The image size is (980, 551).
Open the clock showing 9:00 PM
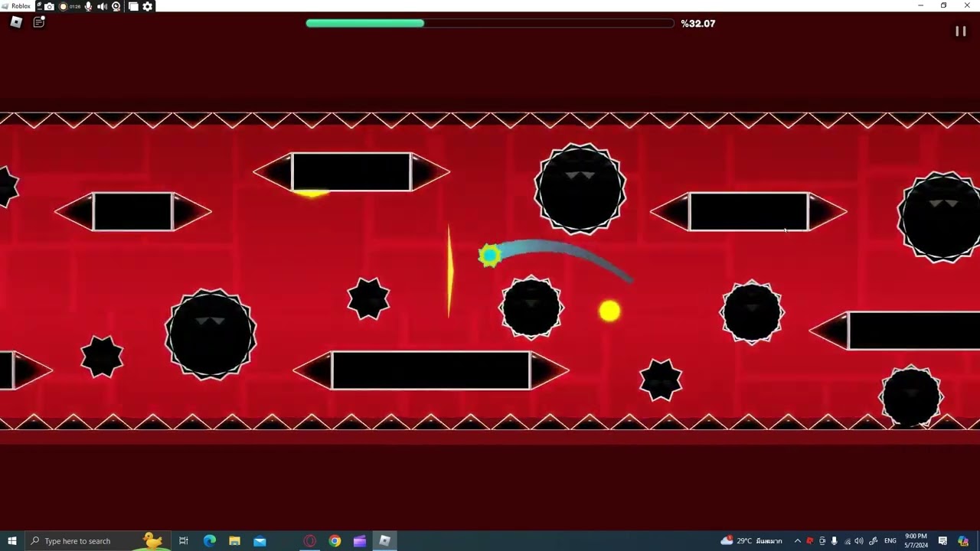916,541
